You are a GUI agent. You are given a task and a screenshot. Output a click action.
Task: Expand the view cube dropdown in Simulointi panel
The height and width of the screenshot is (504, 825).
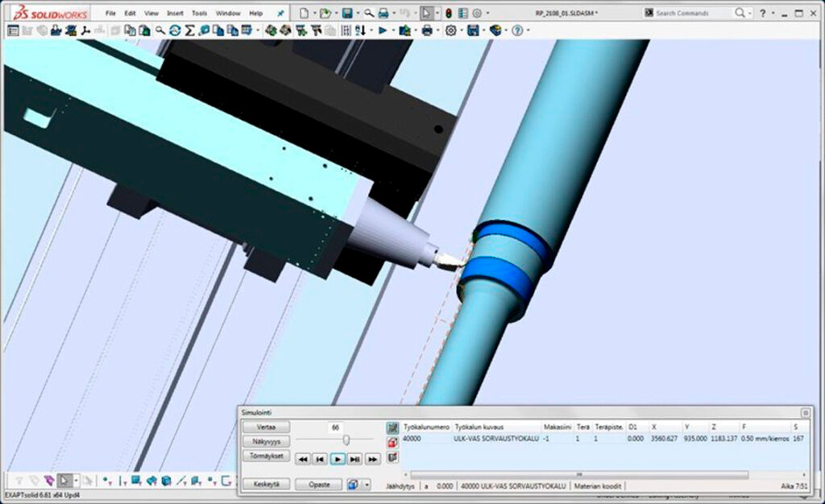367,485
